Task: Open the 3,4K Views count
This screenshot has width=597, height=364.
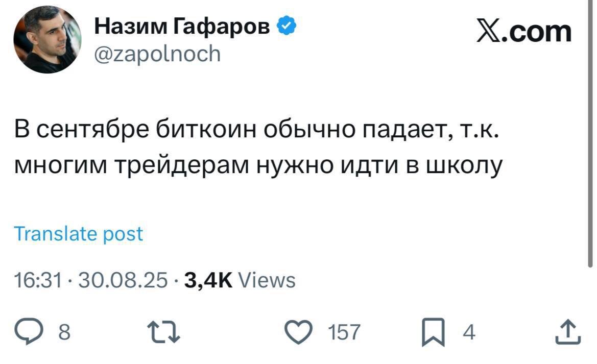Action: 239,280
